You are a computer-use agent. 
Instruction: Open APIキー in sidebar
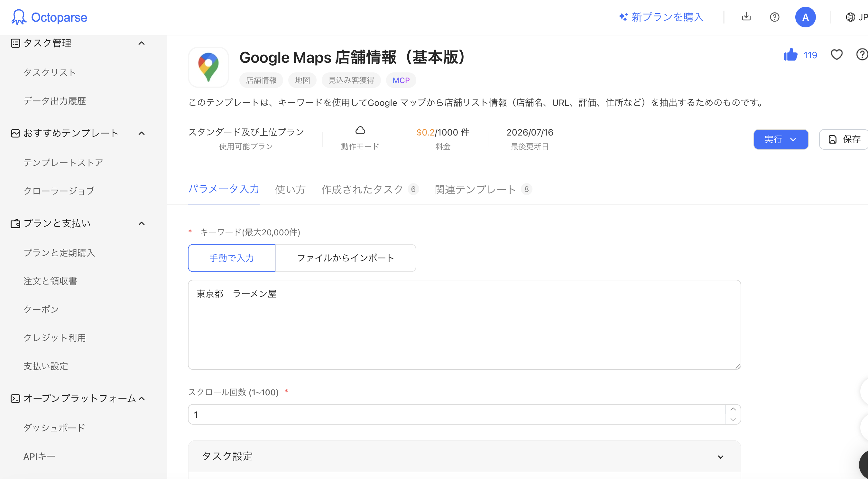39,456
